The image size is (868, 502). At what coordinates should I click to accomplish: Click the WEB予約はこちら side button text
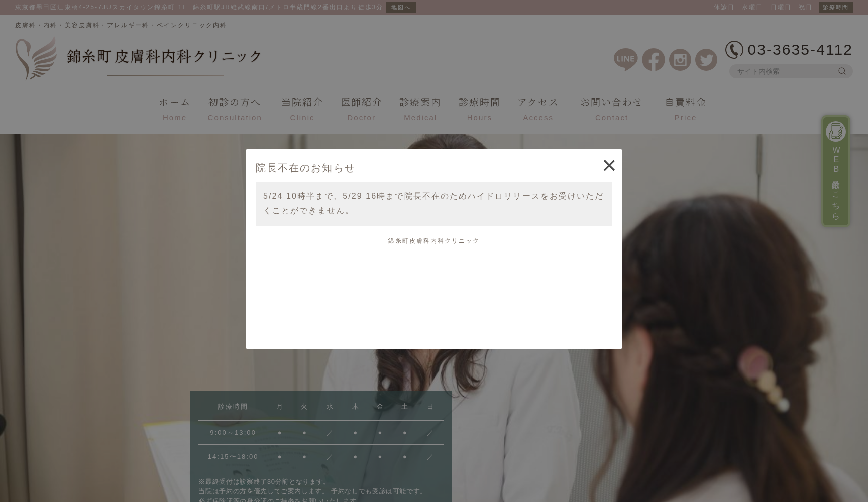coord(835,183)
